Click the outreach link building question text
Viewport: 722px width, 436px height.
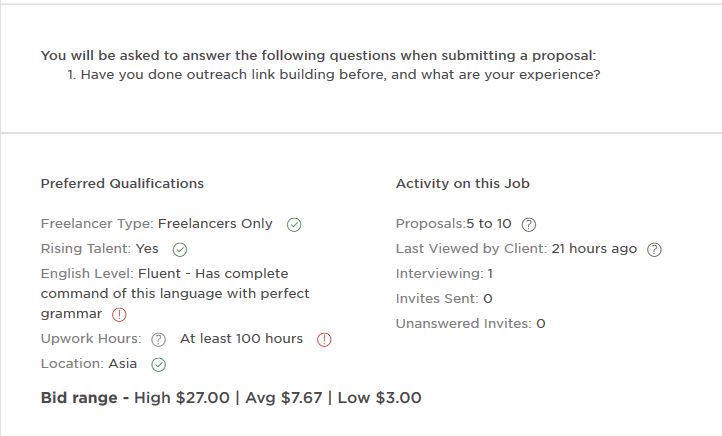(x=340, y=75)
